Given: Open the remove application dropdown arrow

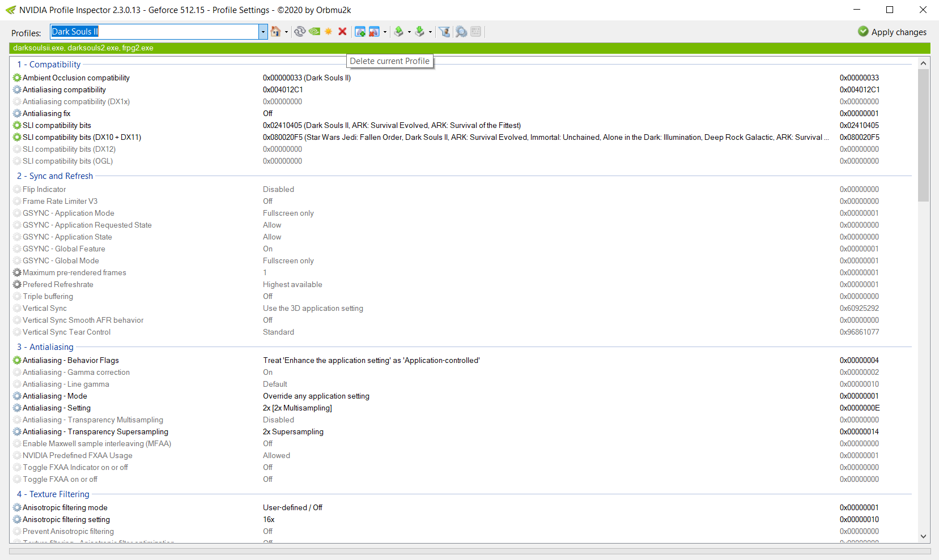Looking at the screenshot, I should click(x=385, y=32).
